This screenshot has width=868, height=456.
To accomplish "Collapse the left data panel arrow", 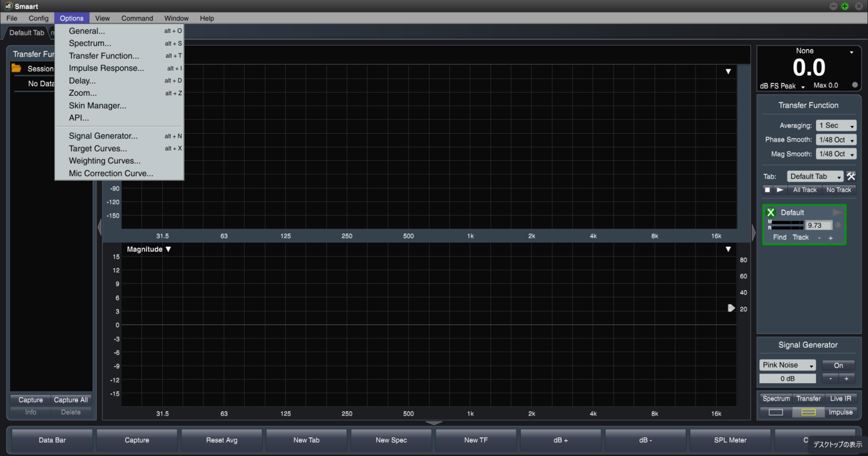I will tap(99, 227).
